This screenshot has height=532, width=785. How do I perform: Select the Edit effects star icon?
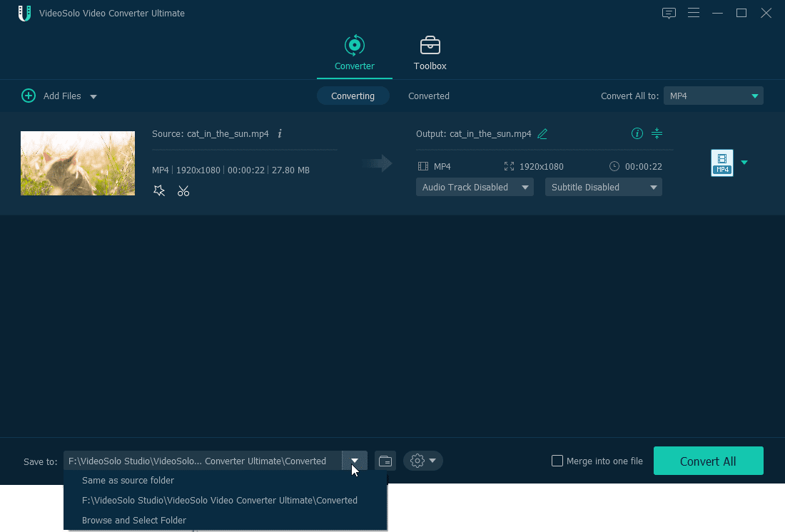(x=159, y=190)
